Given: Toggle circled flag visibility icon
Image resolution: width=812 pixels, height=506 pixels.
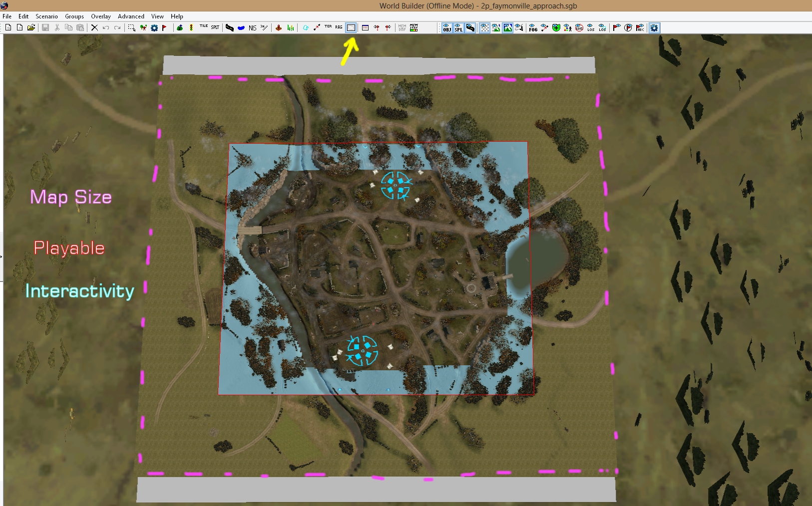Looking at the screenshot, I should click(628, 27).
